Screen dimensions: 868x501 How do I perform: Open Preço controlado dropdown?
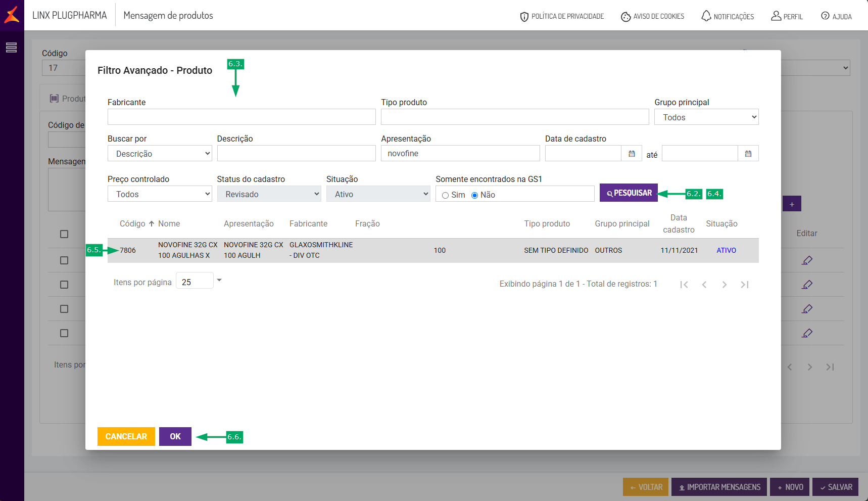coord(160,194)
